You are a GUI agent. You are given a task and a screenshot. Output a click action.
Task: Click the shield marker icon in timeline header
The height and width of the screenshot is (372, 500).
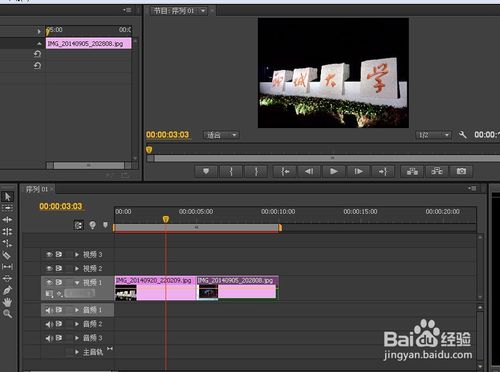point(106,225)
